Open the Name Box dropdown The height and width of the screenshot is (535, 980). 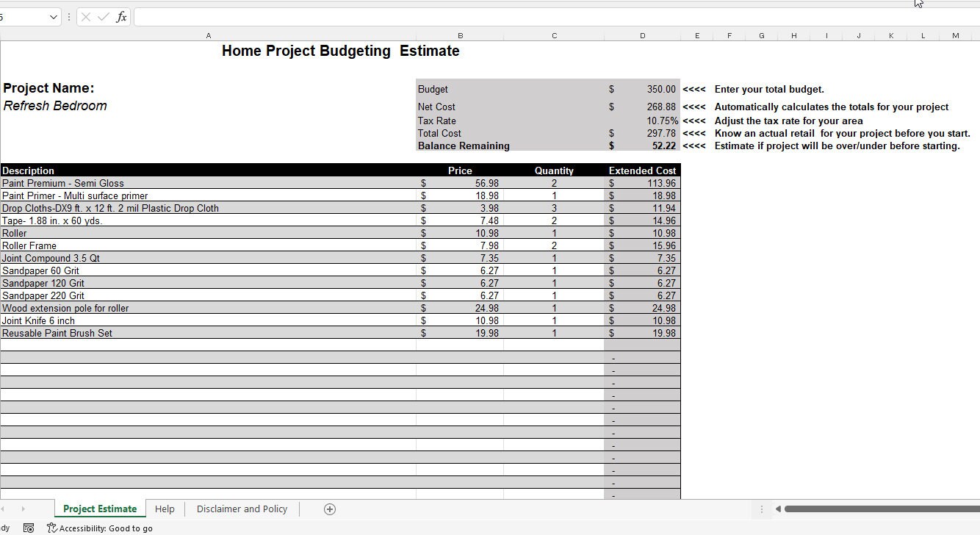[52, 16]
